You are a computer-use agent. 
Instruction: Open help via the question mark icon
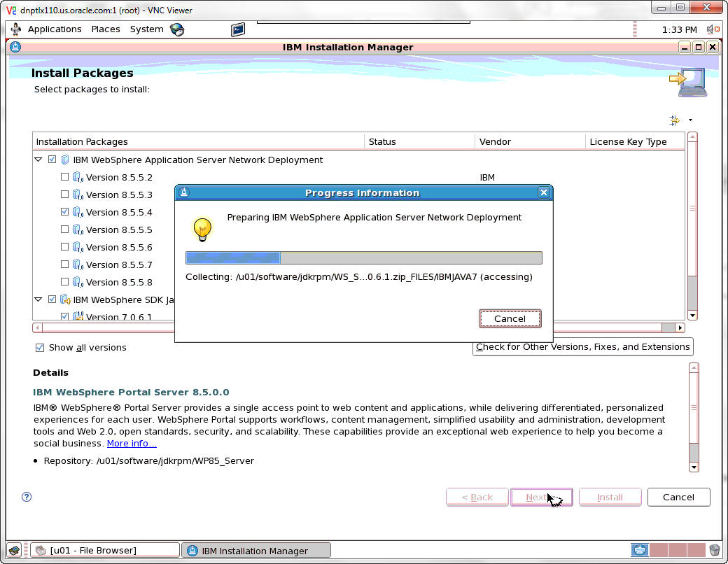pyautogui.click(x=27, y=497)
